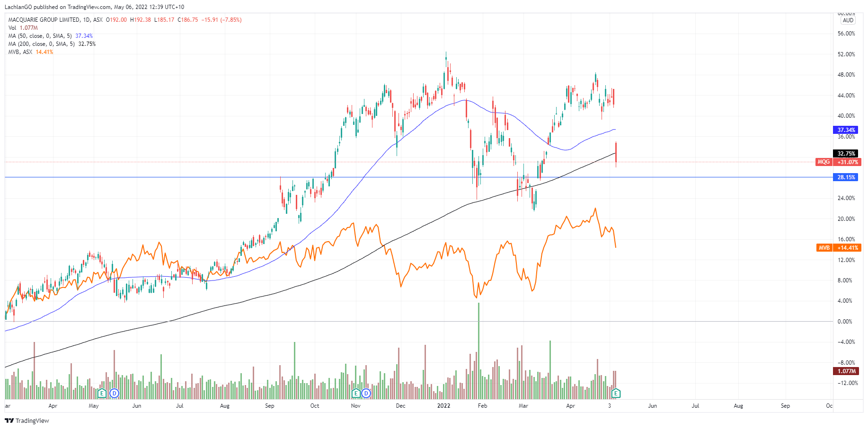This screenshot has width=868, height=429.
Task: Click the May label on time axis
Action: pyautogui.click(x=94, y=406)
